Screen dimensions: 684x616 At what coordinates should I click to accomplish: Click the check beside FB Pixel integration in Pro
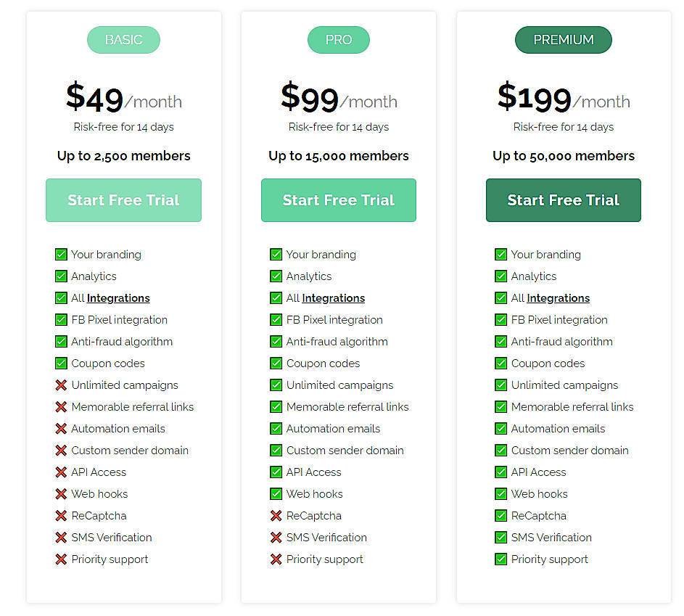276,319
